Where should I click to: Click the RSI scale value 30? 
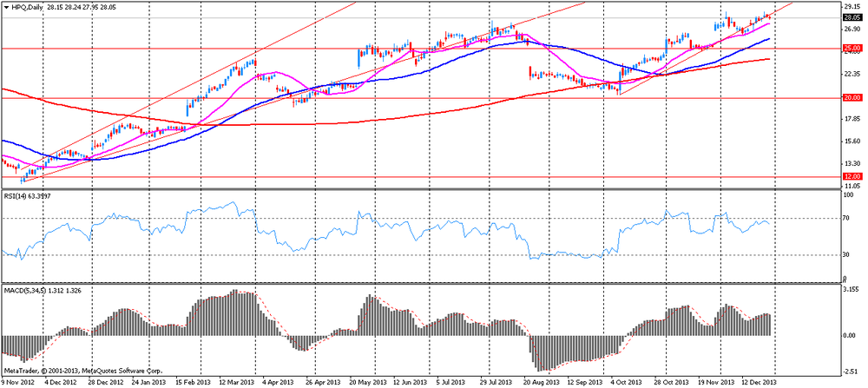click(x=845, y=255)
